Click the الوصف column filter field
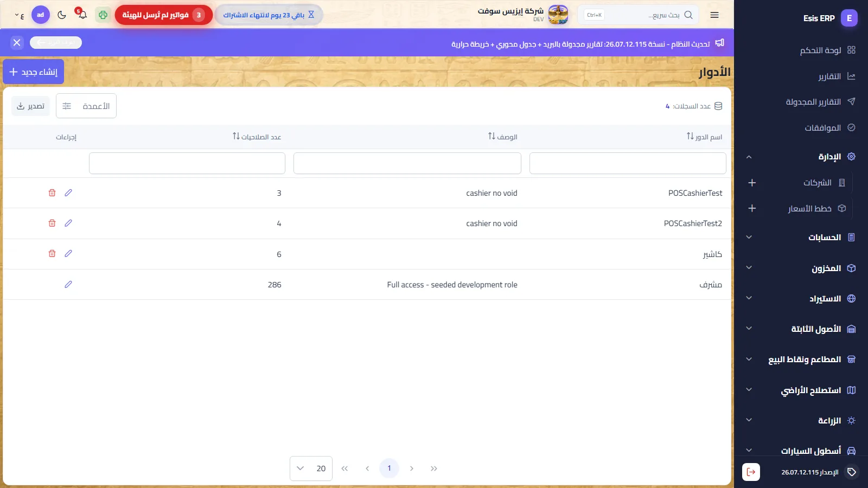This screenshot has height=488, width=868. click(x=407, y=163)
